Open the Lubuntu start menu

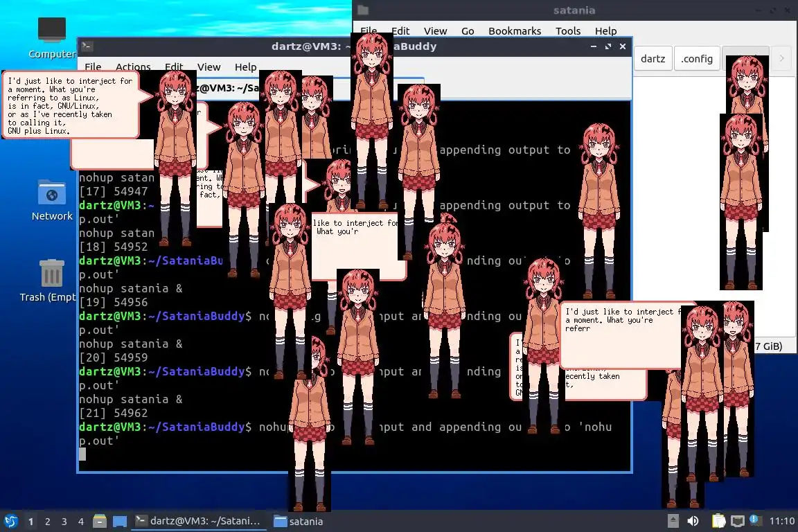[x=10, y=521]
